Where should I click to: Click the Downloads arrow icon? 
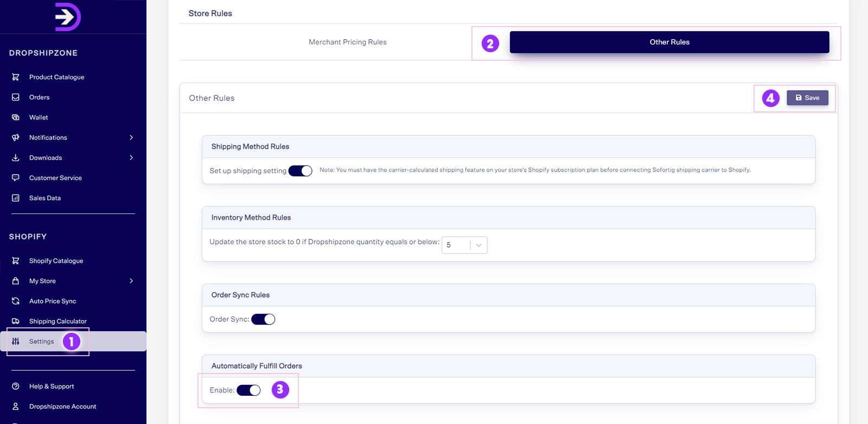pos(16,157)
